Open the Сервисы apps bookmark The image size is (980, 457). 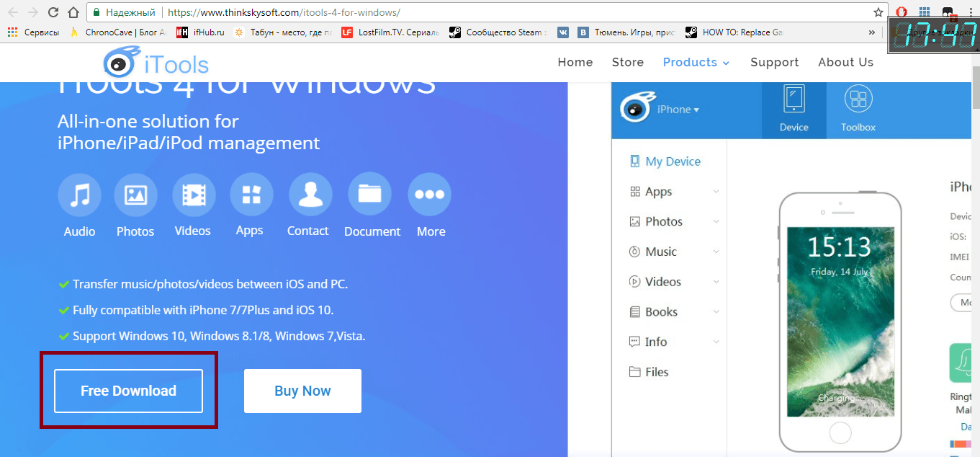(34, 32)
